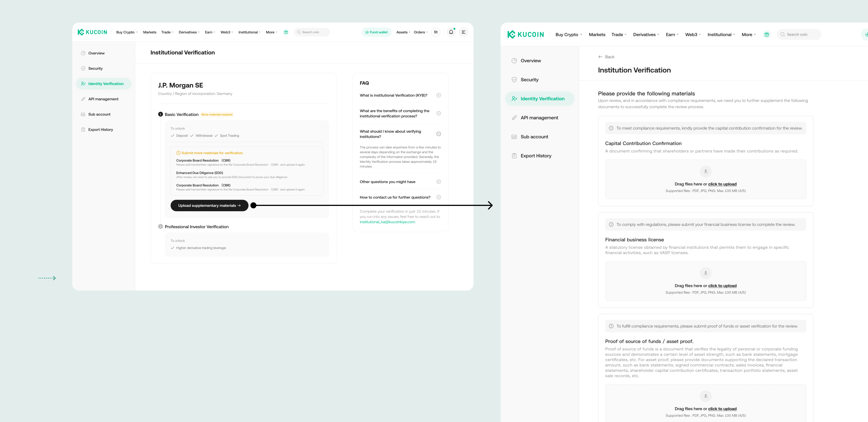Click the Professional Investor Verification step heading

196,227
